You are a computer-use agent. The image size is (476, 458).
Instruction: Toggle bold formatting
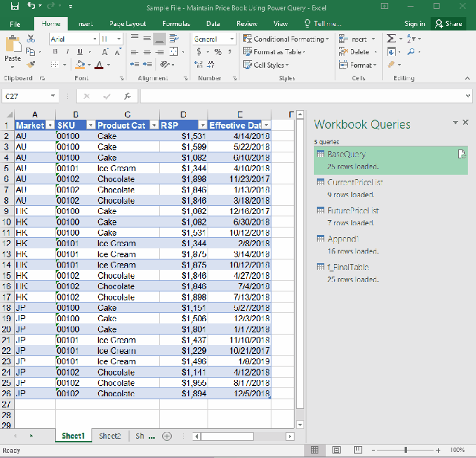click(x=55, y=51)
